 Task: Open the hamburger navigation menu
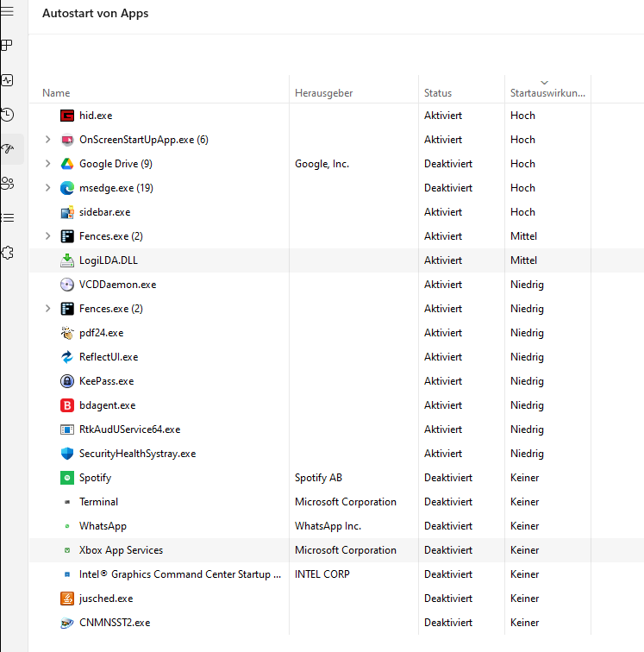[7, 11]
